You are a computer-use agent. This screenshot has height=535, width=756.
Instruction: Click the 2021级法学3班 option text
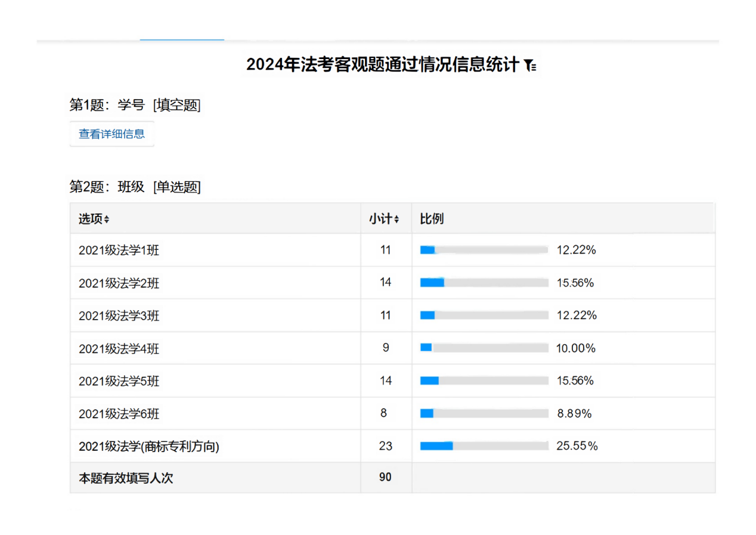click(x=119, y=316)
